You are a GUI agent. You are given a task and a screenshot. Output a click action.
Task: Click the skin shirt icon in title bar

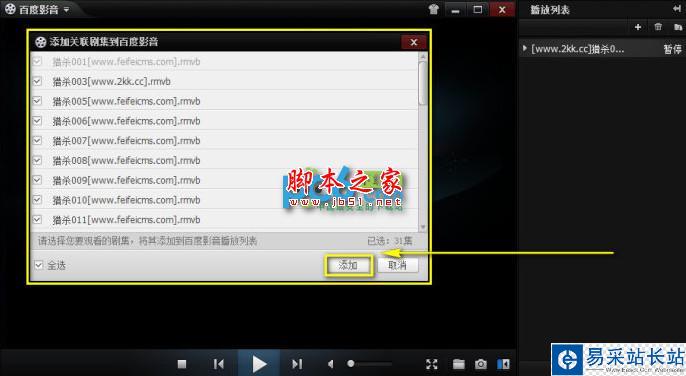(x=434, y=10)
